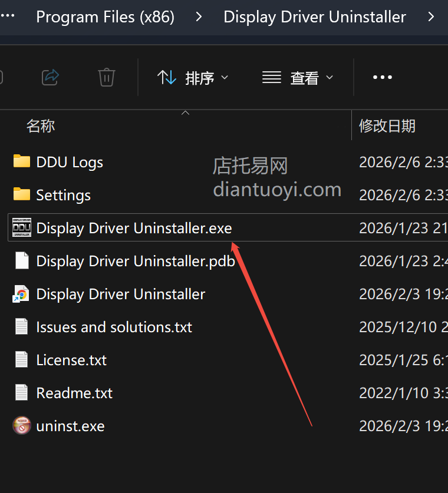Screen dimensions: 448x493
Task: Open the 查看 view dropdown
Action: click(298, 77)
